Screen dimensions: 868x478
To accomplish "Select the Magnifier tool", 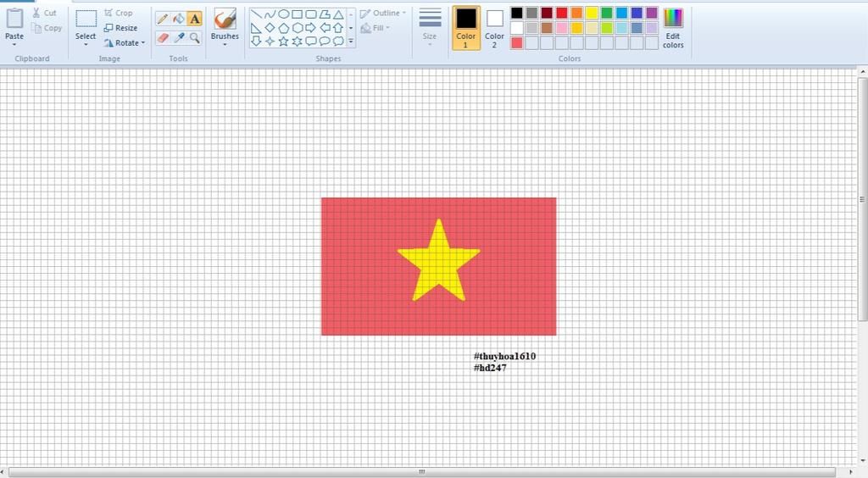I will 194,37.
